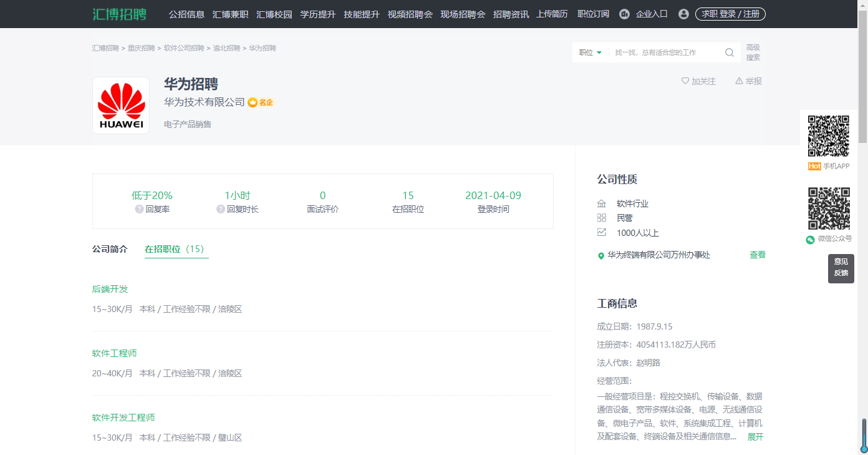
Task: Open the 职位 search type dropdown
Action: (x=590, y=52)
